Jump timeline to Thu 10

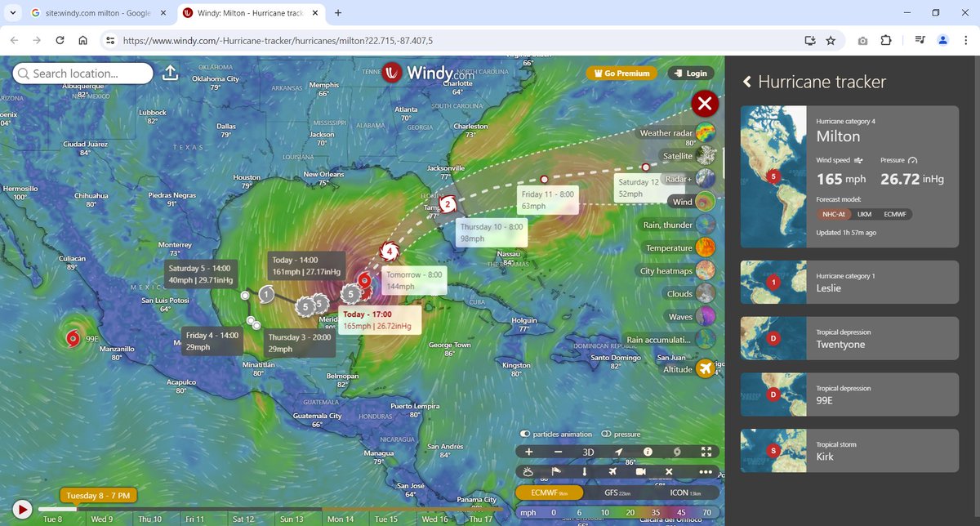(x=149, y=519)
